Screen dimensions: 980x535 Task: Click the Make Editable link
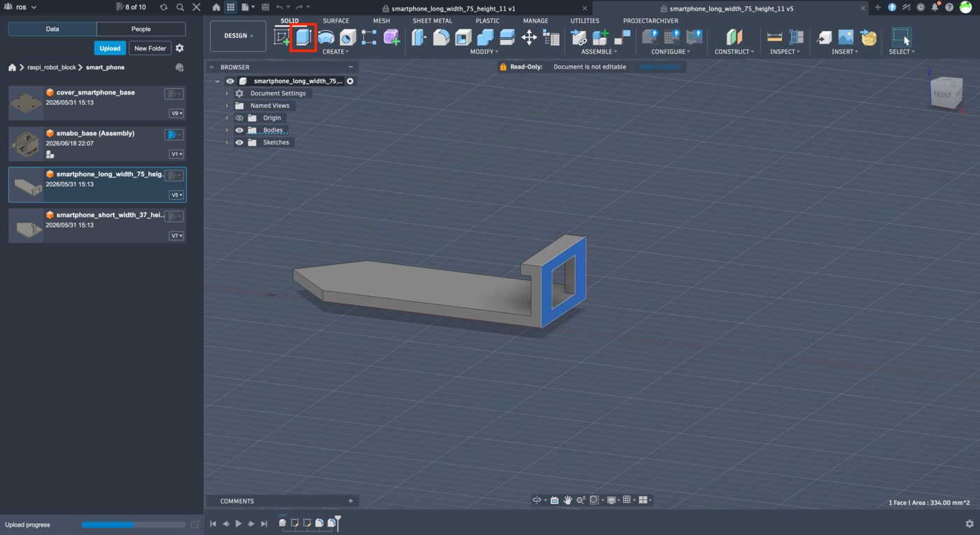[659, 67]
